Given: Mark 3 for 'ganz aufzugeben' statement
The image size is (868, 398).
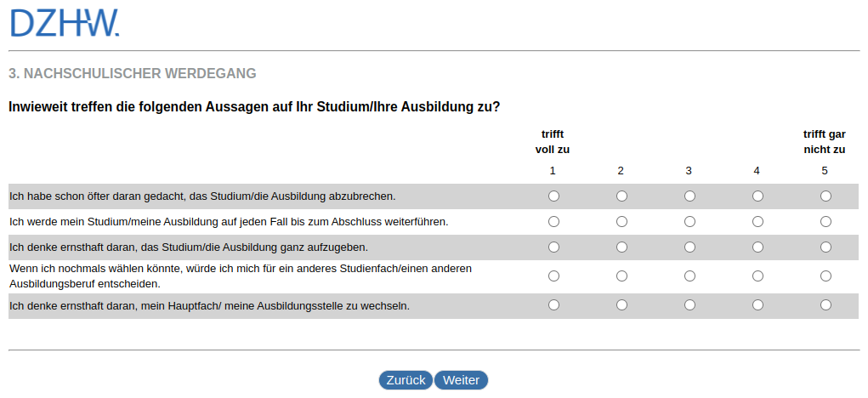Looking at the screenshot, I should (x=689, y=247).
